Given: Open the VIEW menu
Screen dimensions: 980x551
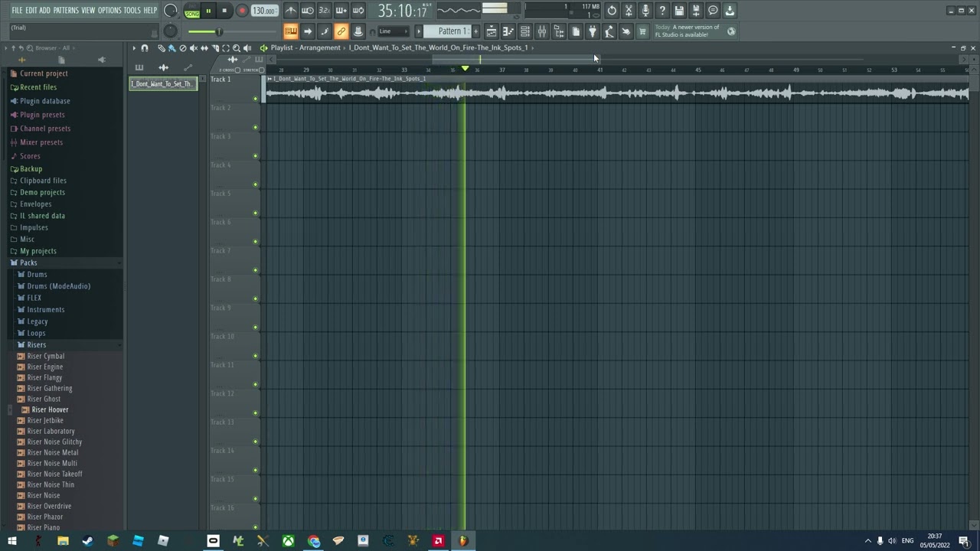Looking at the screenshot, I should pos(88,11).
